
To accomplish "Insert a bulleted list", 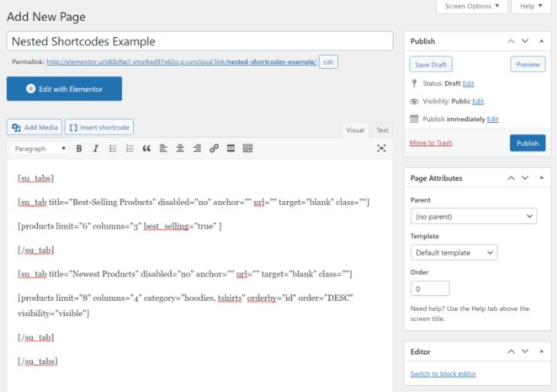I will click(x=113, y=148).
